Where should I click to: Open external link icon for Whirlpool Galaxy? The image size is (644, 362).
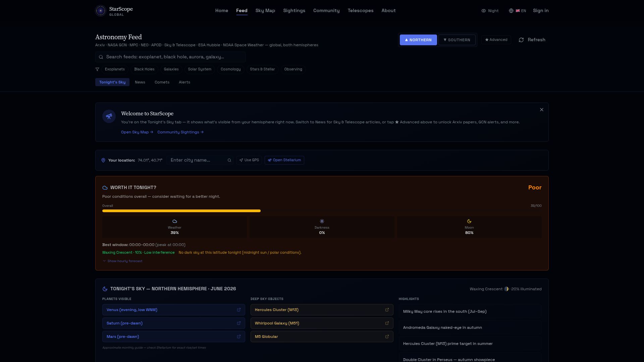(x=387, y=323)
